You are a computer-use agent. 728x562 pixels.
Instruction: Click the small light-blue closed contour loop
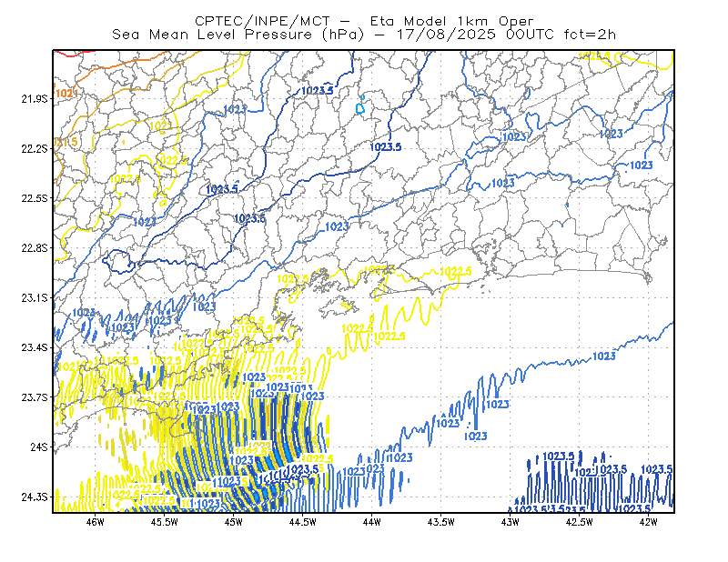(360, 107)
